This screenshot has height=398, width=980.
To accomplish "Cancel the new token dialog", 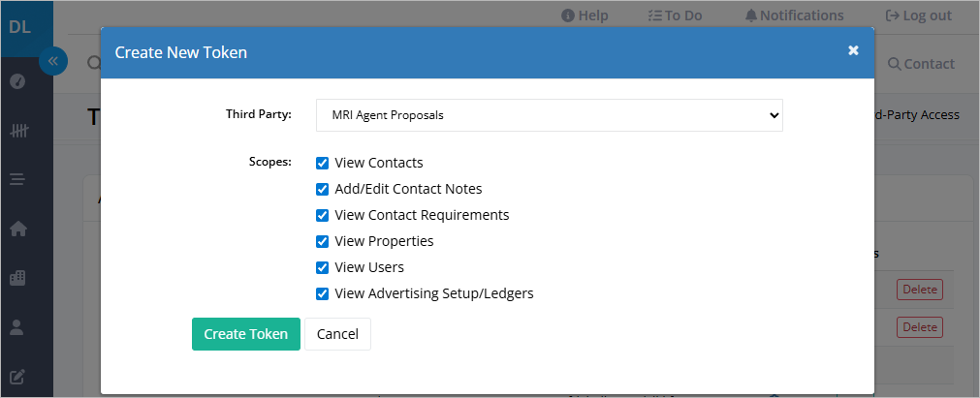I will pos(337,334).
